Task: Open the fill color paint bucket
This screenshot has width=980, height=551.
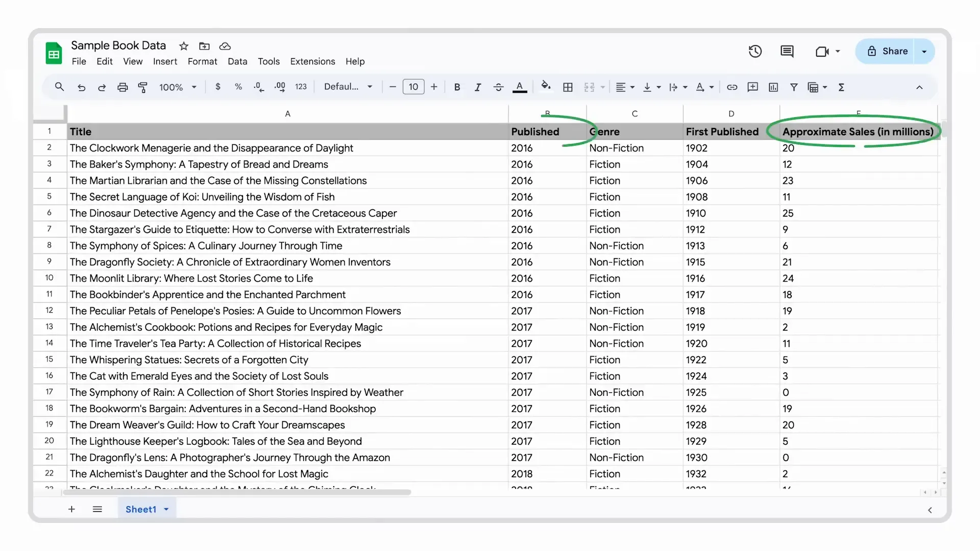Action: 546,86
